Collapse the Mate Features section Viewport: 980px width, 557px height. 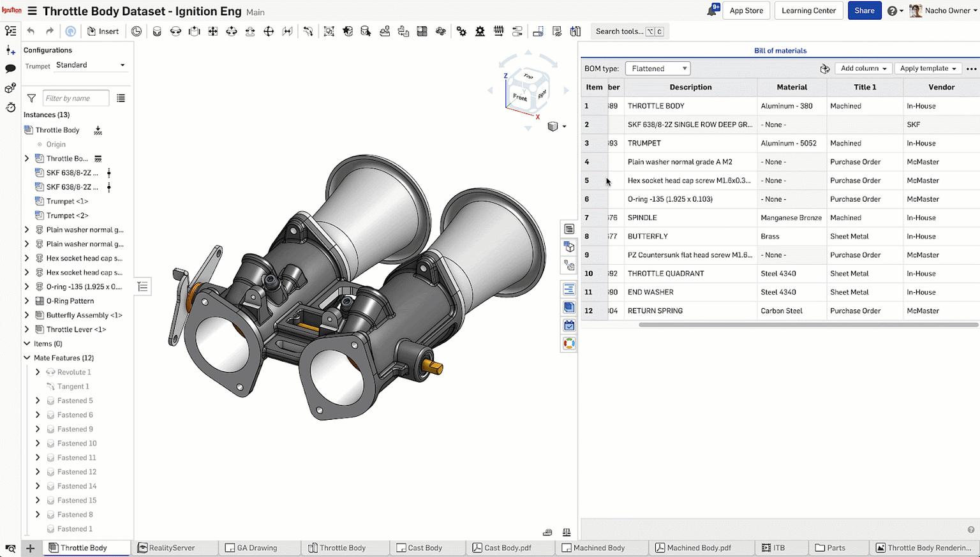pyautogui.click(x=27, y=358)
